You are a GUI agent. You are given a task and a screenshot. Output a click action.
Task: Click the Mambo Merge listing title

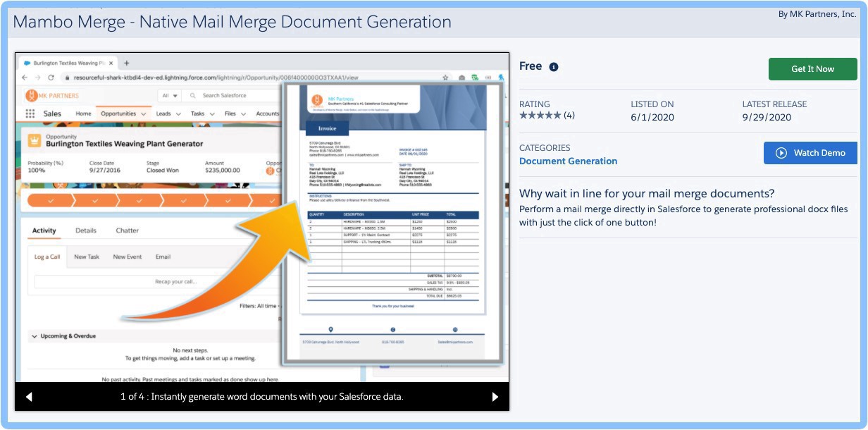tap(232, 22)
